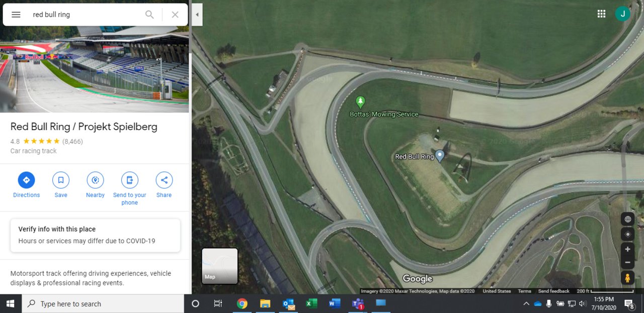Open the Red Bull Ring header photo
The height and width of the screenshot is (313, 644).
(95, 69)
